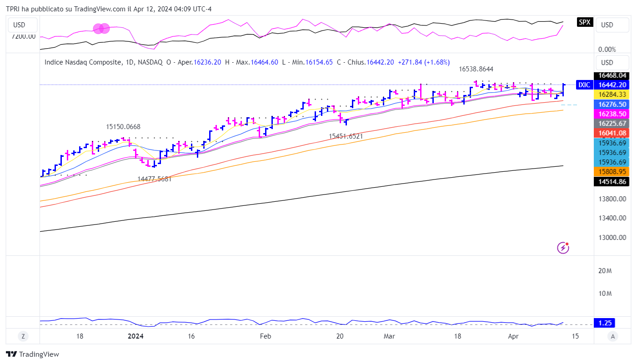Click the 16538.8644 high price annotation
Image resolution: width=637 pixels, height=364 pixels.
pyautogui.click(x=476, y=69)
